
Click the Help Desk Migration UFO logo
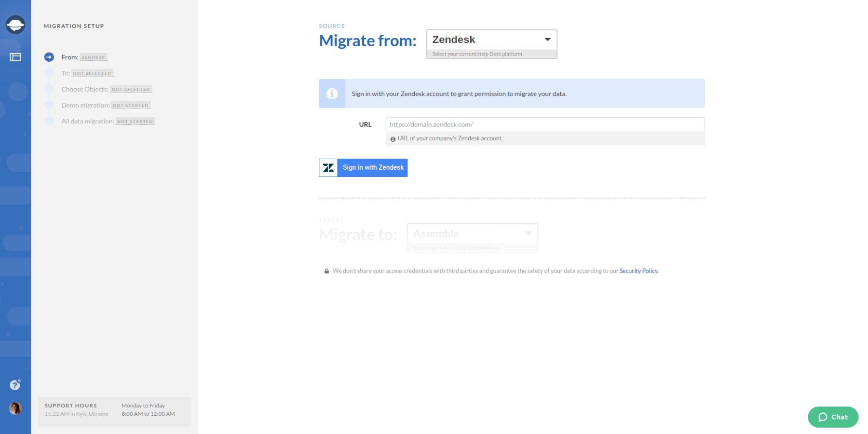pos(15,24)
